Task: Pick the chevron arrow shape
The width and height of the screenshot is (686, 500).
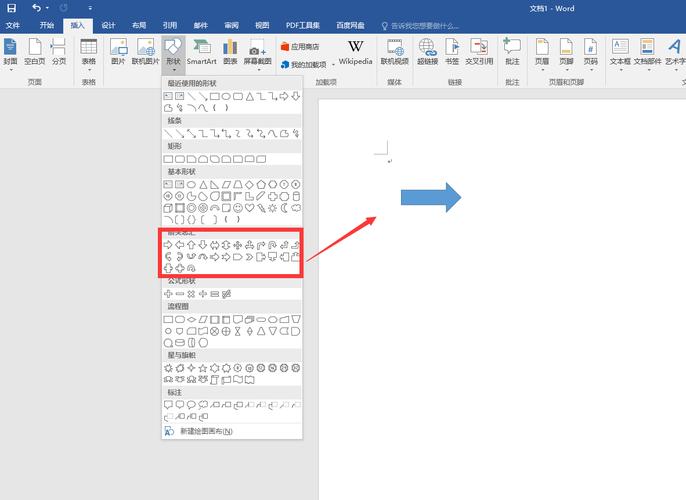Action: tap(249, 257)
